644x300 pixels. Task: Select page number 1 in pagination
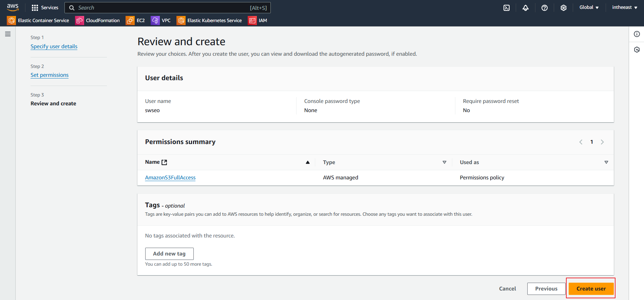[591, 142]
